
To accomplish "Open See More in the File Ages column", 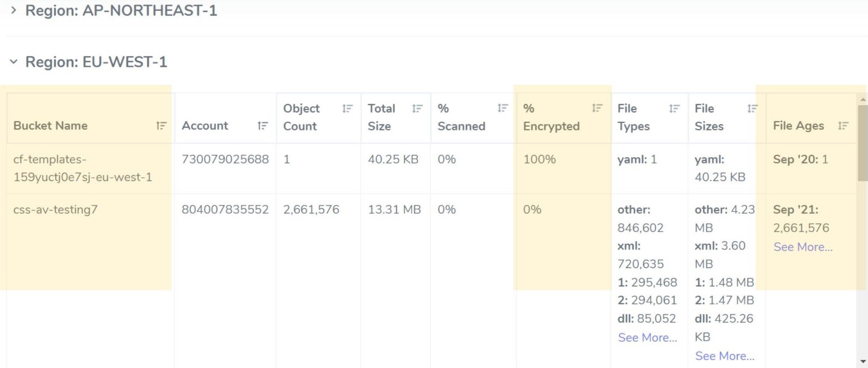I will [803, 247].
